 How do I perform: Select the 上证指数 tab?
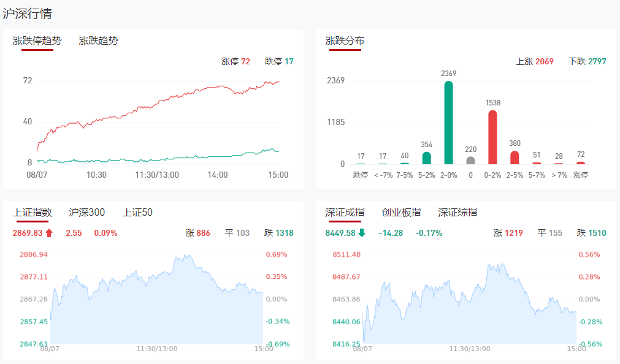[33, 213]
